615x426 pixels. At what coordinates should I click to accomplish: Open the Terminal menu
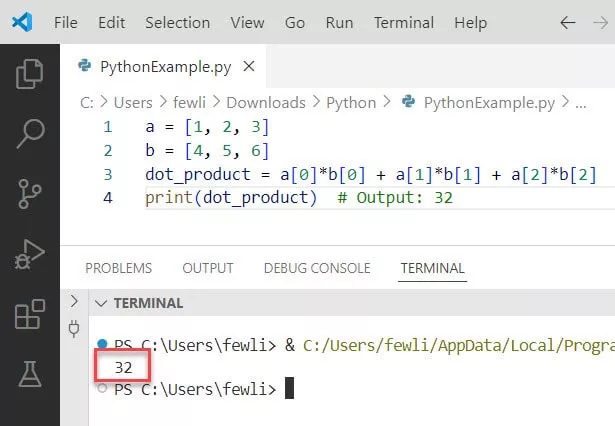[405, 22]
